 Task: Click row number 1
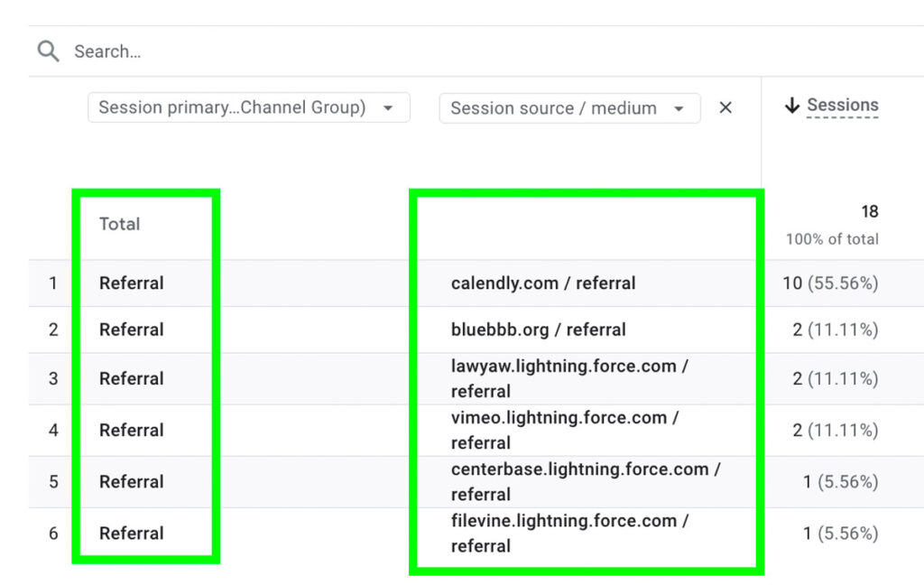pos(53,283)
